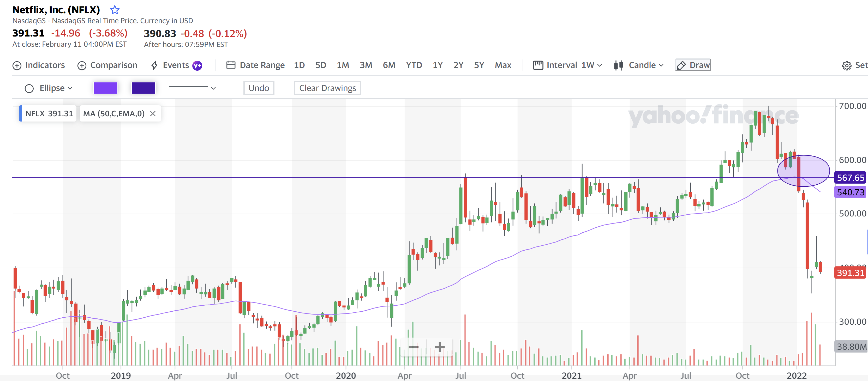868x381 pixels.
Task: Select the 6M range
Action: [389, 65]
